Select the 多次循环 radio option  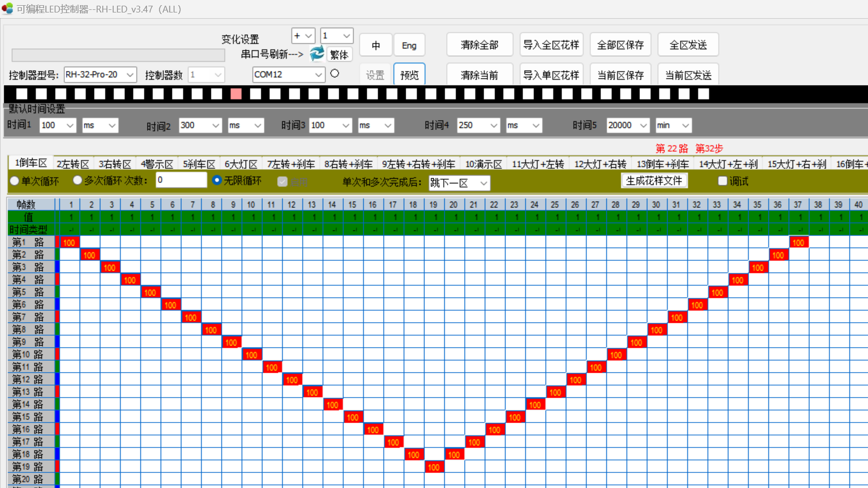point(77,180)
